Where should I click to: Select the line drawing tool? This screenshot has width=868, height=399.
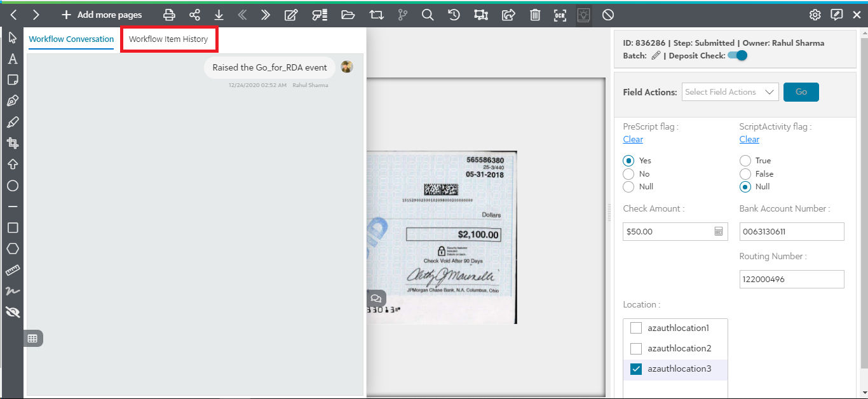(x=12, y=206)
